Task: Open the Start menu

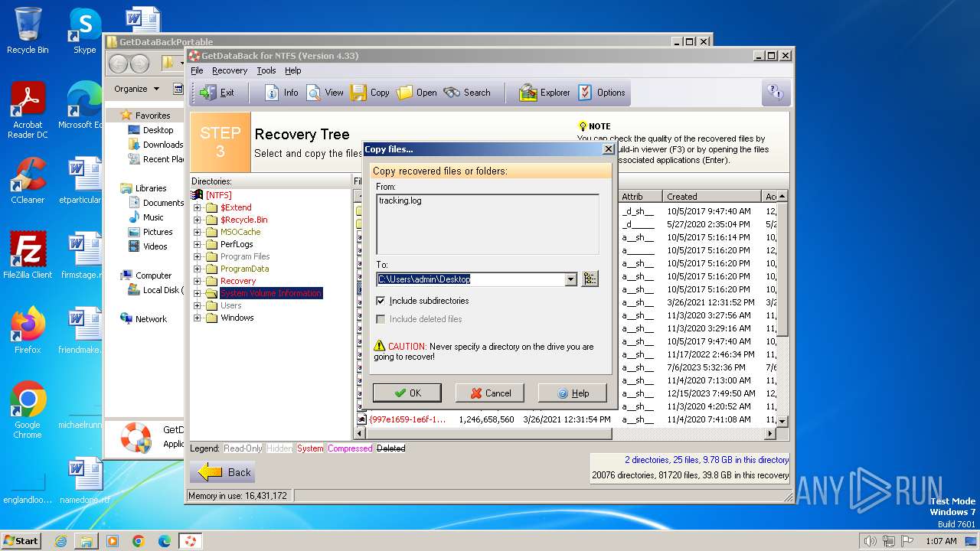Action: 21,541
